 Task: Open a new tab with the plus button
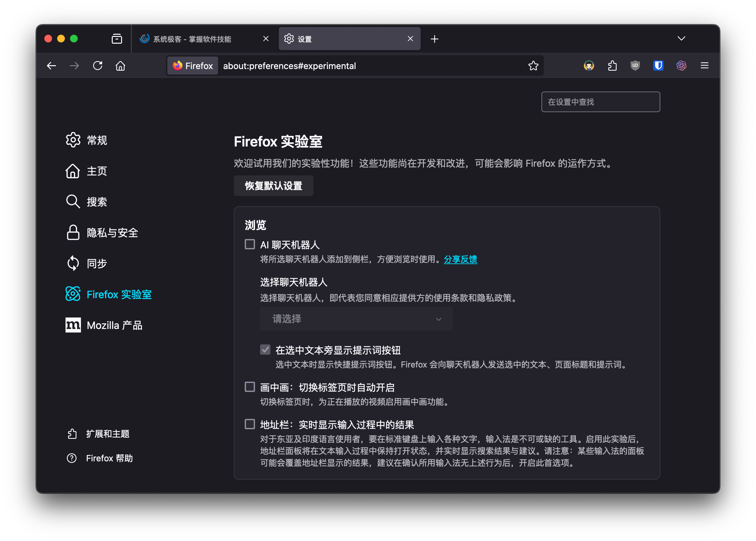(x=434, y=39)
